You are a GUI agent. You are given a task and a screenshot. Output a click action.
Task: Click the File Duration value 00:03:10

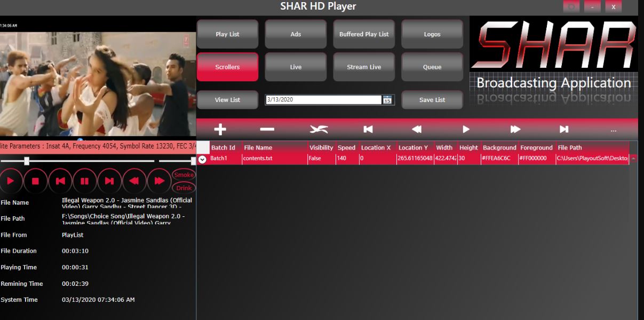[75, 251]
